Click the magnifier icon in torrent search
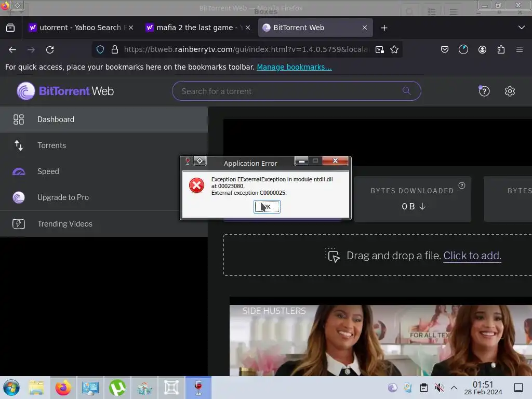The height and width of the screenshot is (399, 532). tap(406, 91)
